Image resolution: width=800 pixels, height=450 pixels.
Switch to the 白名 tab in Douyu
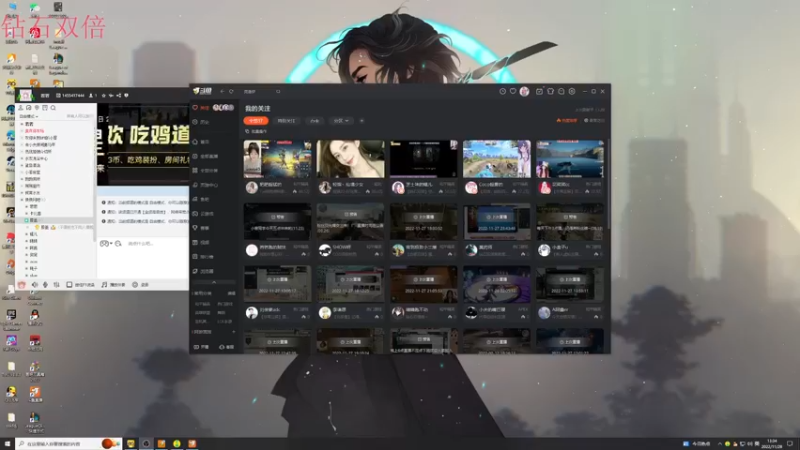click(314, 121)
